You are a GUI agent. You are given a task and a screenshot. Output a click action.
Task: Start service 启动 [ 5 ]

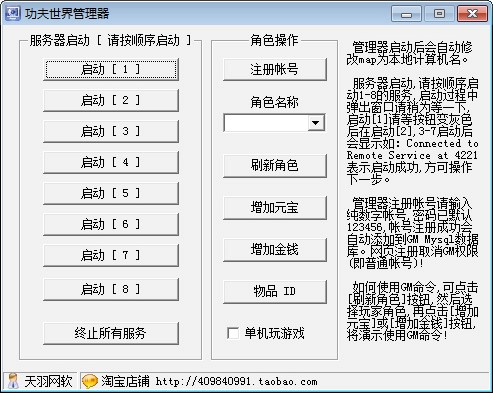coord(111,193)
